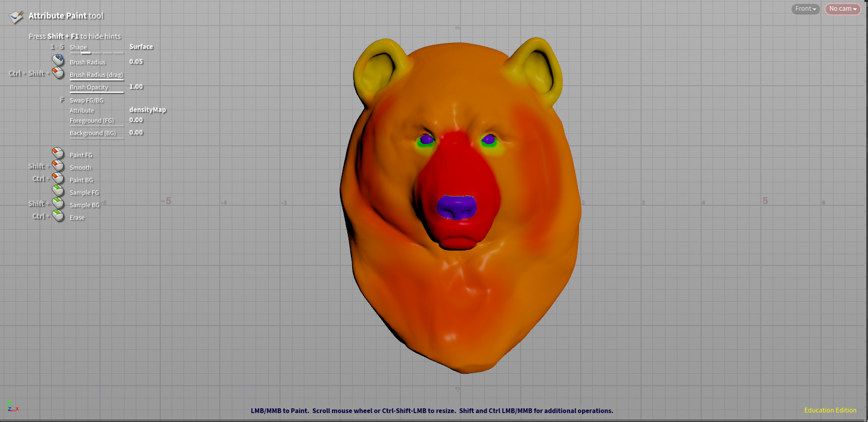
Task: Click the Attribute Paint tool icon
Action: coord(17,16)
